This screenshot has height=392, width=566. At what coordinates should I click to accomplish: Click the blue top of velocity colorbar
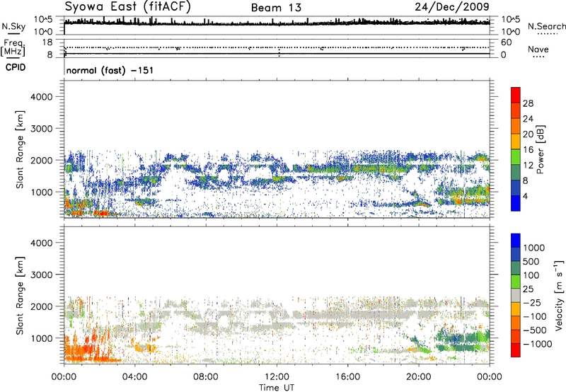click(516, 241)
